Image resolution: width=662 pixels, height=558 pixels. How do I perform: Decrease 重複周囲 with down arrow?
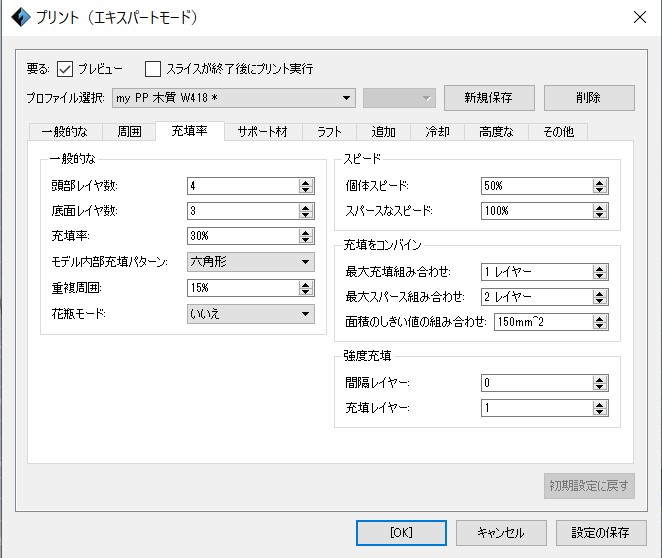(x=306, y=292)
